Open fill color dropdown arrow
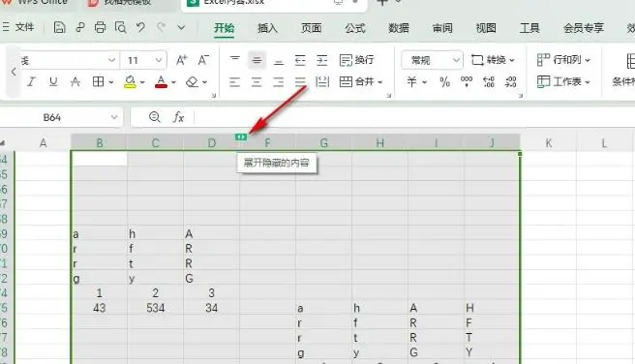Image resolution: width=635 pixels, height=364 pixels. point(142,82)
